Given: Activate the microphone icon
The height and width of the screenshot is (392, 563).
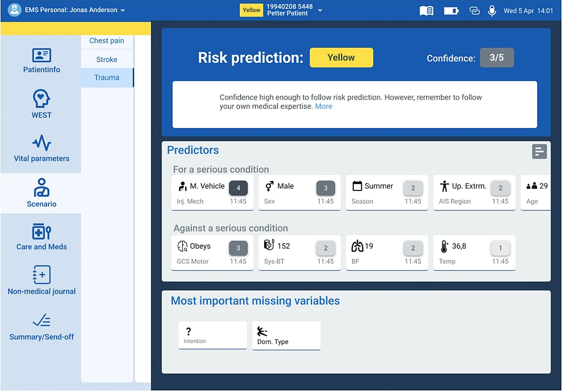Looking at the screenshot, I should pyautogui.click(x=492, y=11).
